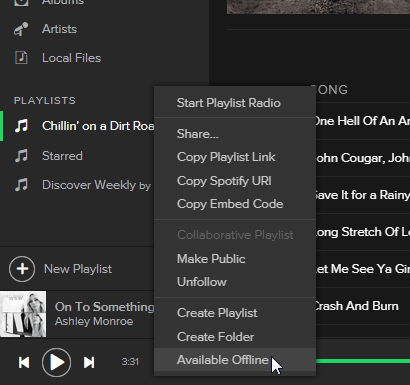This screenshot has width=410, height=385.
Task: Click the green playback progress bar
Action: [x=363, y=361]
